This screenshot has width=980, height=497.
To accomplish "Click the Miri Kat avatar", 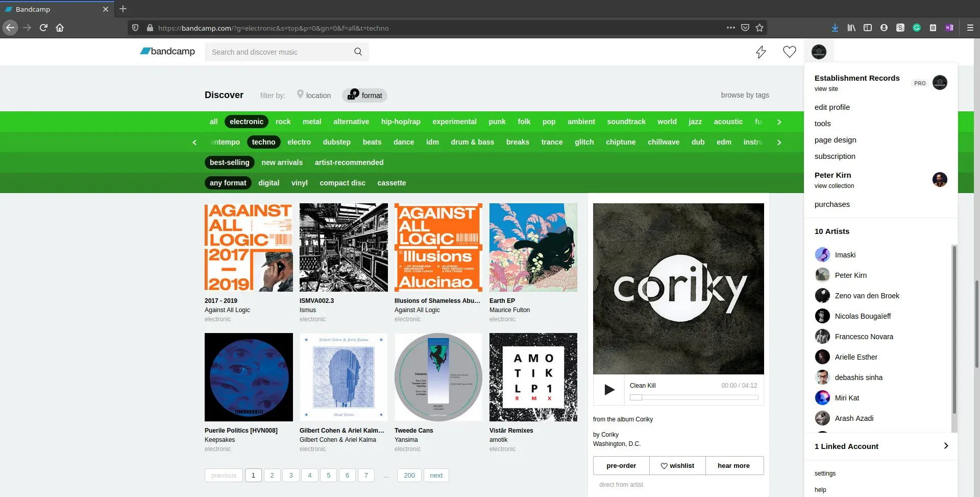I will (x=822, y=397).
